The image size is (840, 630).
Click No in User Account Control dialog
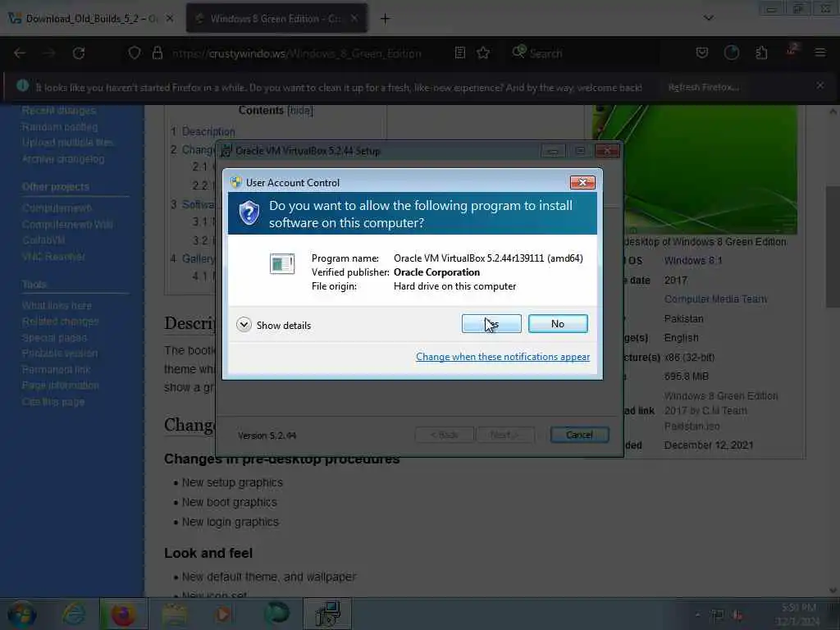click(x=558, y=323)
